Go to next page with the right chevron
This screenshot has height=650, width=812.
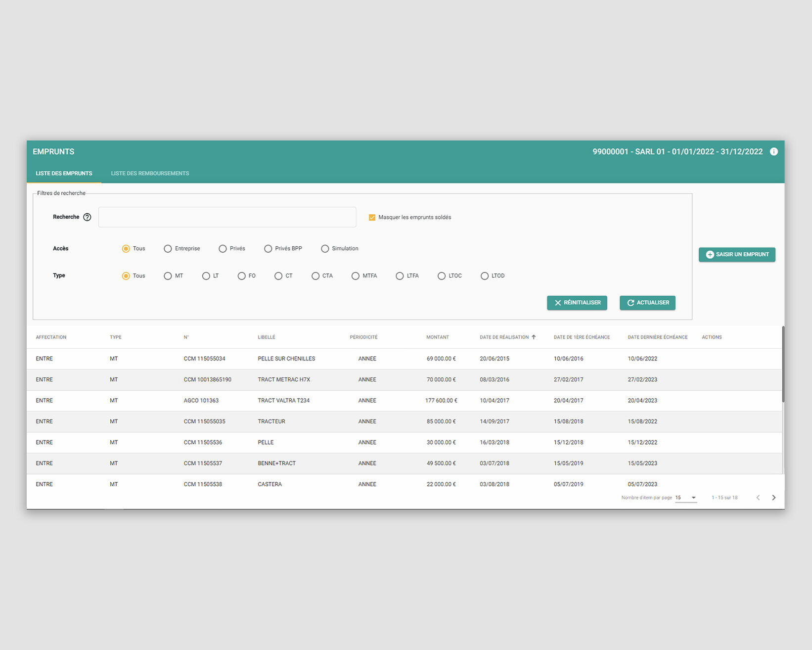pos(774,498)
